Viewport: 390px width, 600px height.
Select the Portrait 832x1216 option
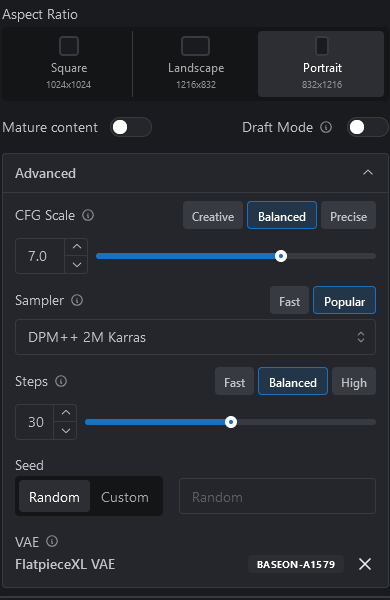(x=321, y=64)
